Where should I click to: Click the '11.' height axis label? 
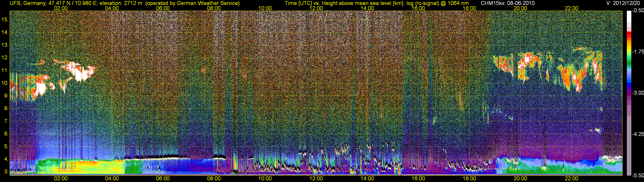pos(5,70)
